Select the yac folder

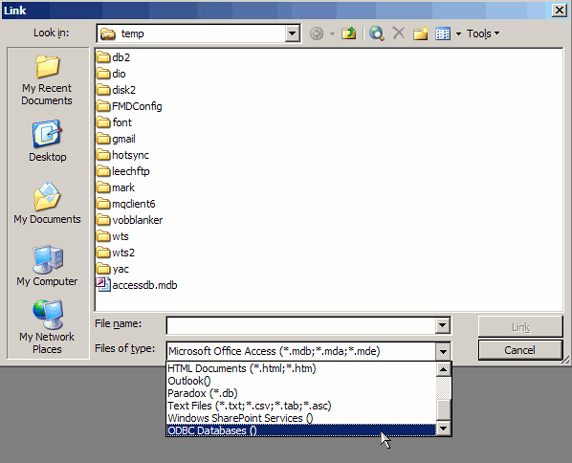coord(113,269)
